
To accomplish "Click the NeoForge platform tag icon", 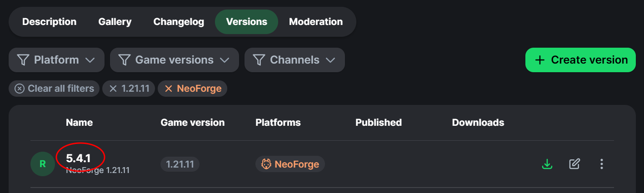I will tap(266, 164).
